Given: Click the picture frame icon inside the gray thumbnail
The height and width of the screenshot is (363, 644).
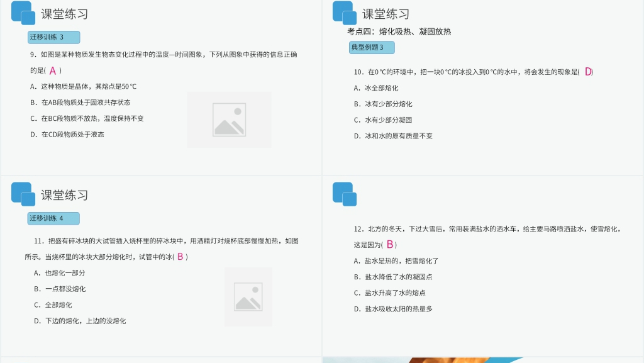Looking at the screenshot, I should 229,119.
